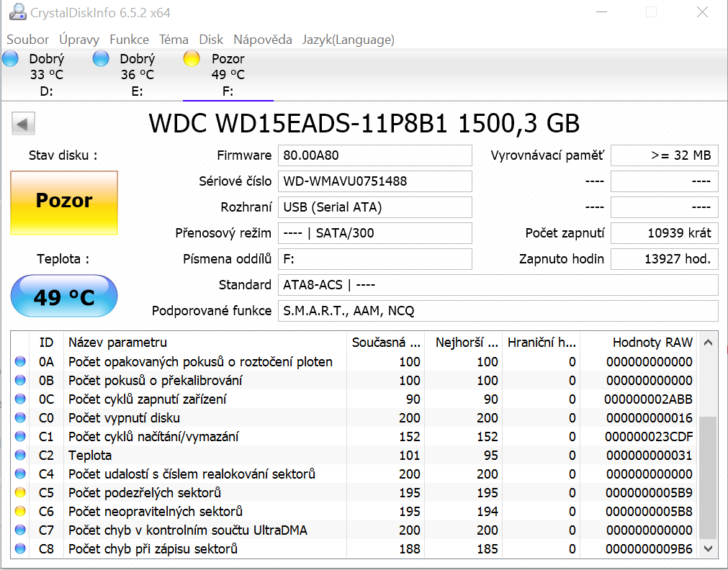Click scroll up arrow of attribute list
The width and height of the screenshot is (728, 570).
pyautogui.click(x=708, y=343)
